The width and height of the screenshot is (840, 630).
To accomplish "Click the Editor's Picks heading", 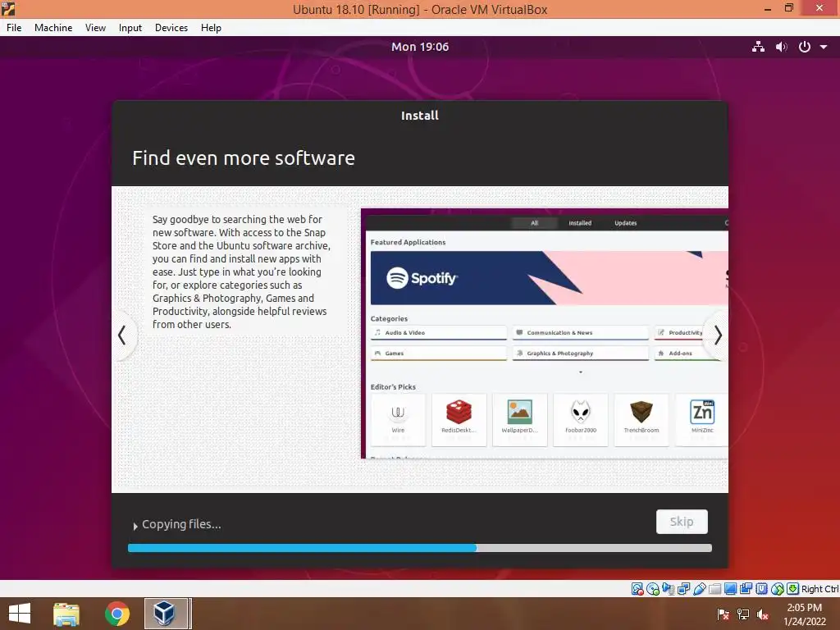I will (393, 387).
